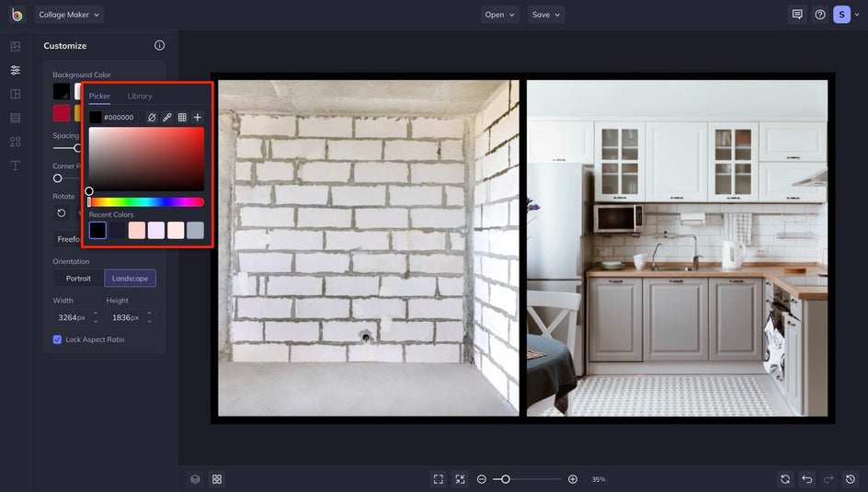Redo with the redo arrow icon
The height and width of the screenshot is (492, 868).
(828, 479)
